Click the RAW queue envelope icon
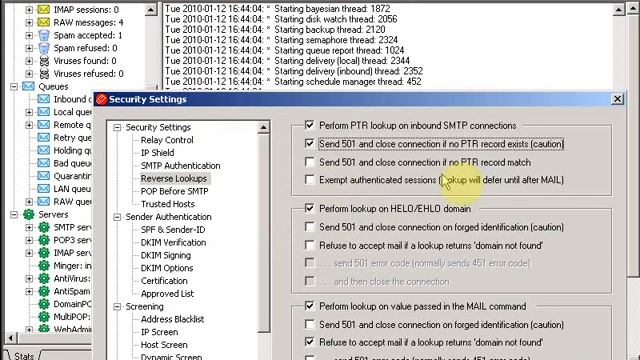Image resolution: width=640 pixels, height=360 pixels. (x=44, y=201)
